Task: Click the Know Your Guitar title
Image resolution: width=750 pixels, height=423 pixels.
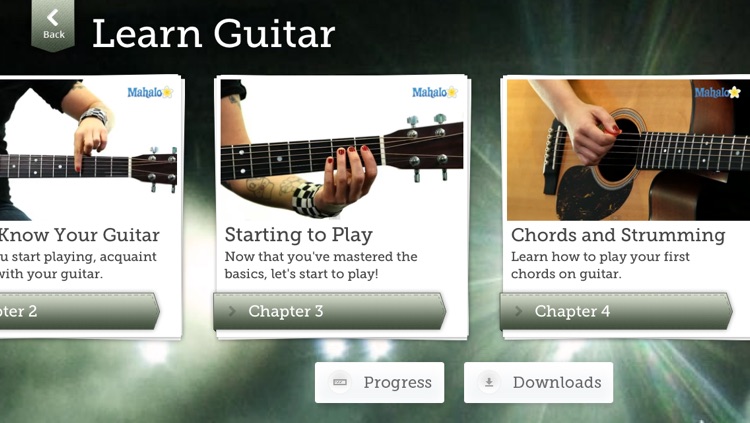Action: [x=79, y=235]
